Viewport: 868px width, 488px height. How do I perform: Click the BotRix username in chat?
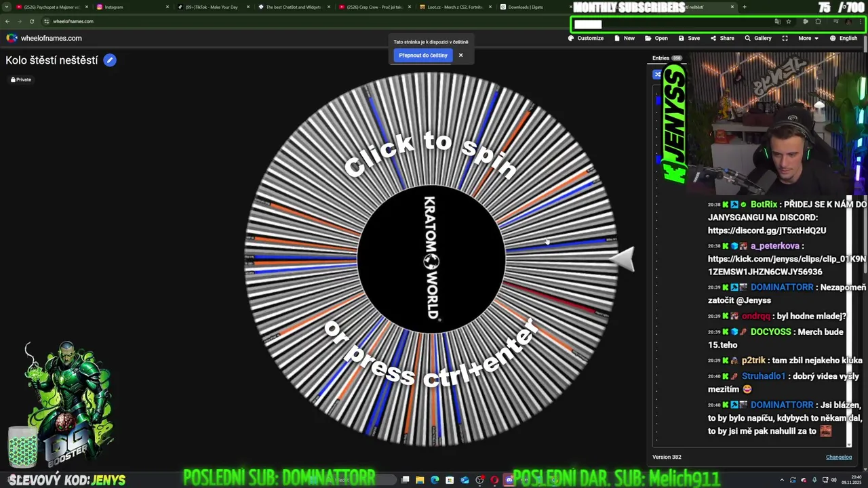(764, 204)
